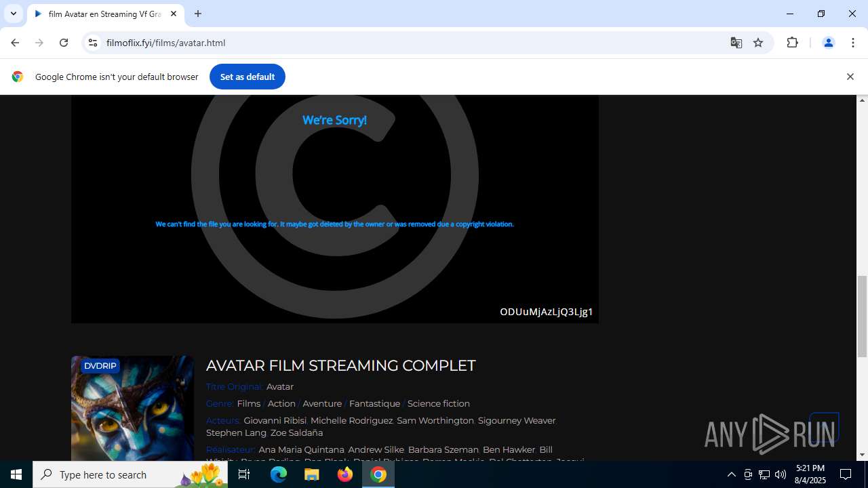Viewport: 868px width, 488px height.
Task: Click the AVATAR FILM STREAMING COMPLET heading
Action: click(x=340, y=366)
